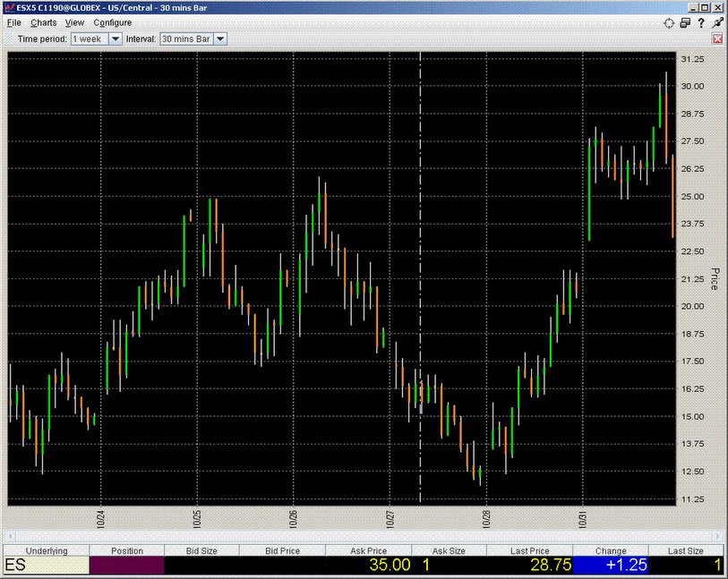
Task: Click the Ask Size column header
Action: [x=449, y=550]
